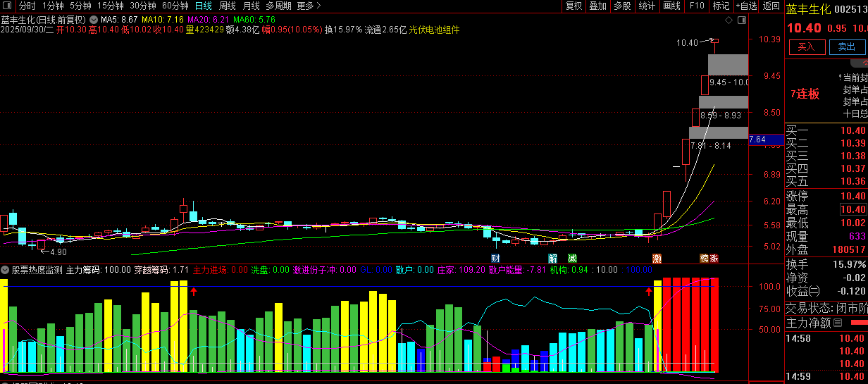Click the 9.45 - 10.0 gap label
The height and width of the screenshot is (384, 868).
point(729,82)
